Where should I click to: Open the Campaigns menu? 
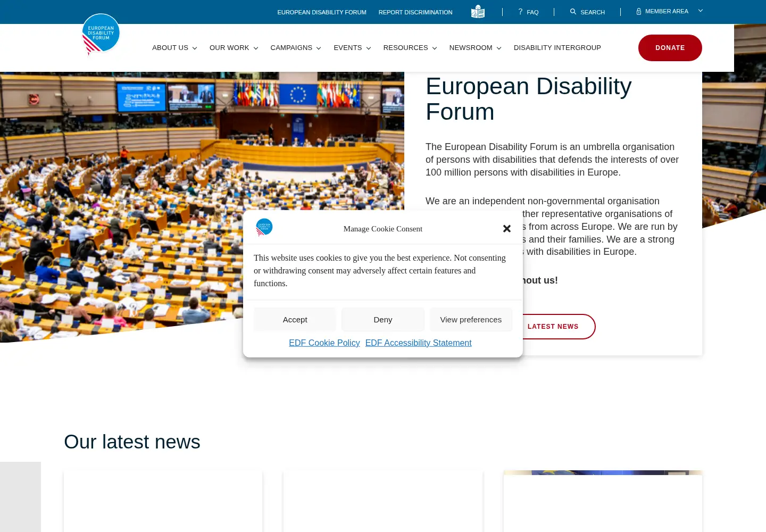click(x=292, y=48)
